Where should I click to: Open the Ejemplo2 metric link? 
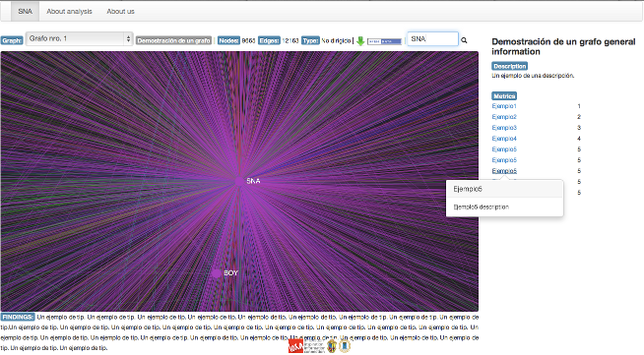[x=504, y=117]
